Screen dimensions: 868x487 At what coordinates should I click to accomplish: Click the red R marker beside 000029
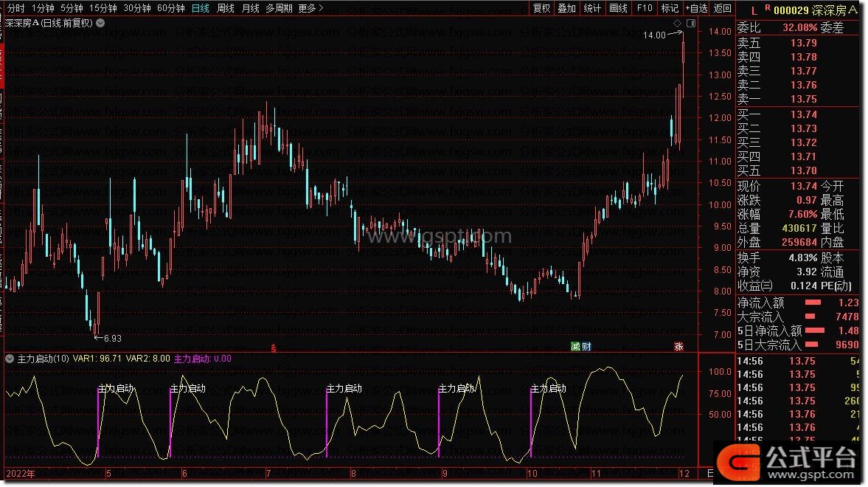768,8
